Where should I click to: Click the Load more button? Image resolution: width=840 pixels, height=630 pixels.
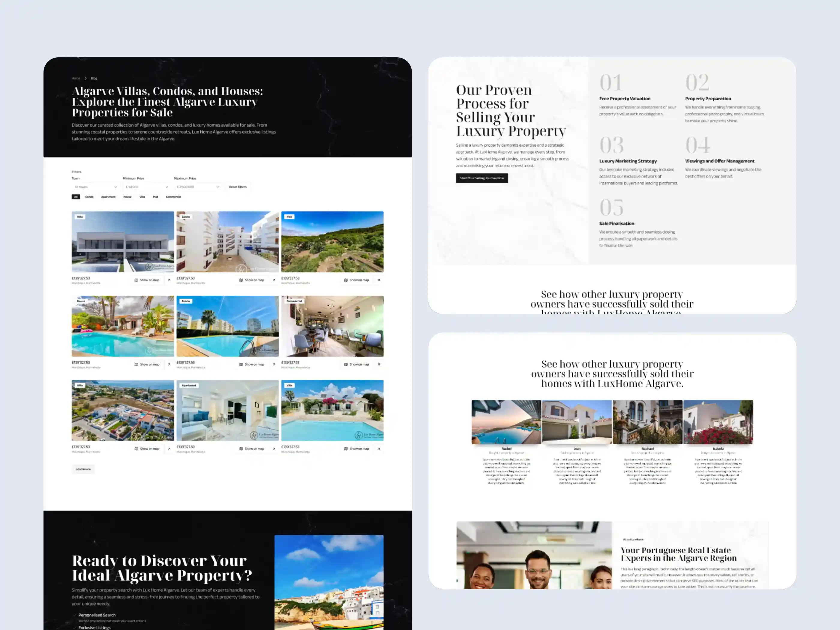coord(83,469)
